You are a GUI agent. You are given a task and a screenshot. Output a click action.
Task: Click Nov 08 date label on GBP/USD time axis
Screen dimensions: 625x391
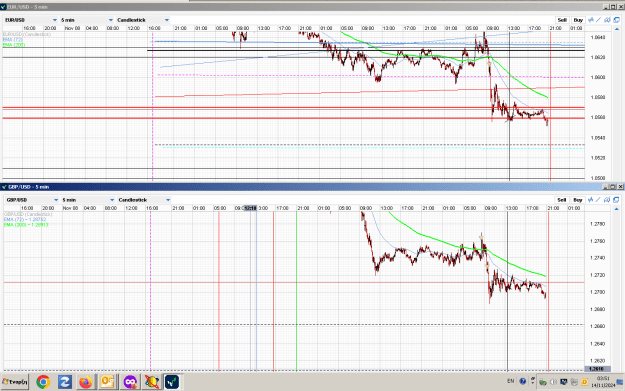tap(71, 208)
